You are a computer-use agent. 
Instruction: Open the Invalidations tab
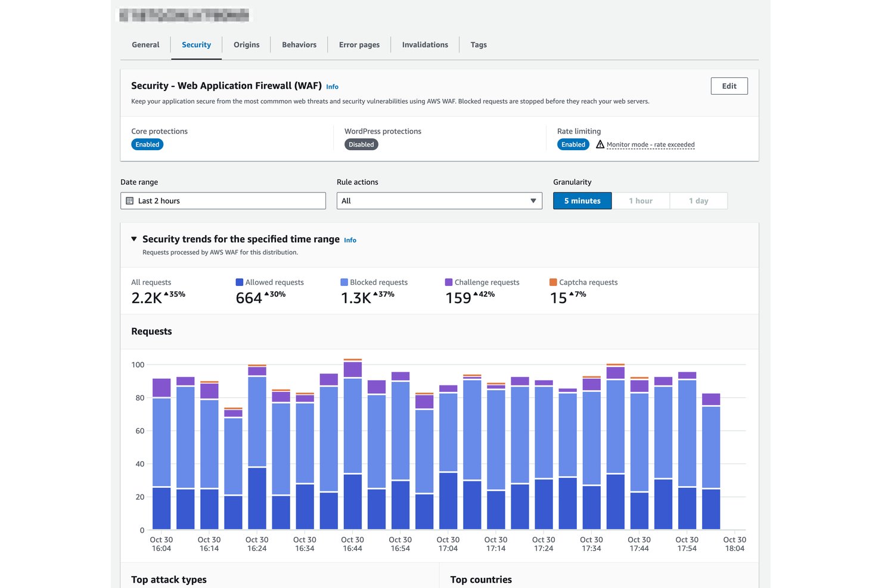pos(425,45)
